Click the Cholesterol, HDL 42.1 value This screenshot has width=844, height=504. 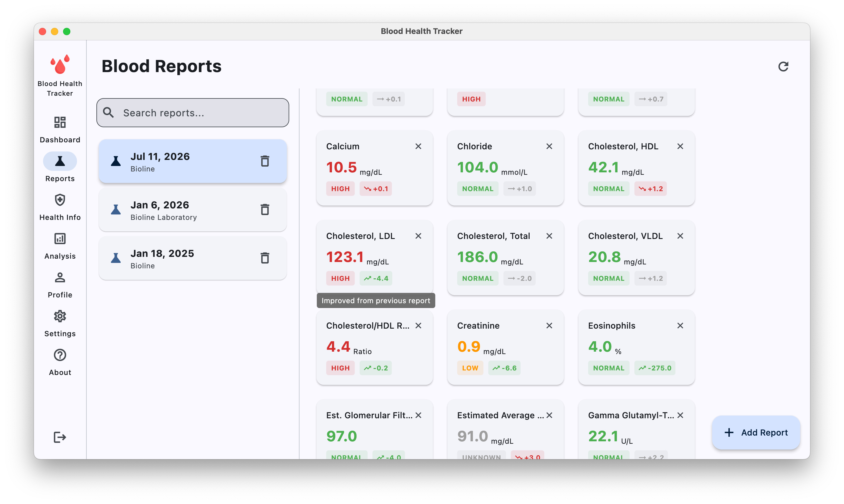coord(603,167)
